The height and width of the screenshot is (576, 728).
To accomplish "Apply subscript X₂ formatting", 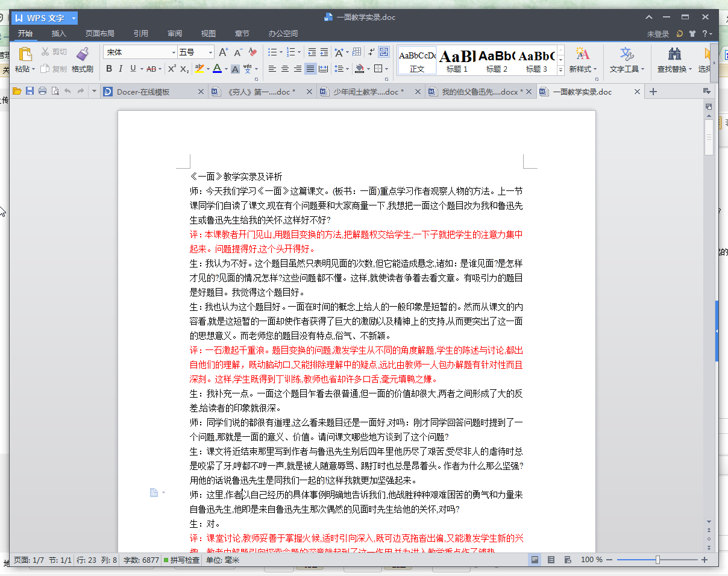I will (x=184, y=69).
